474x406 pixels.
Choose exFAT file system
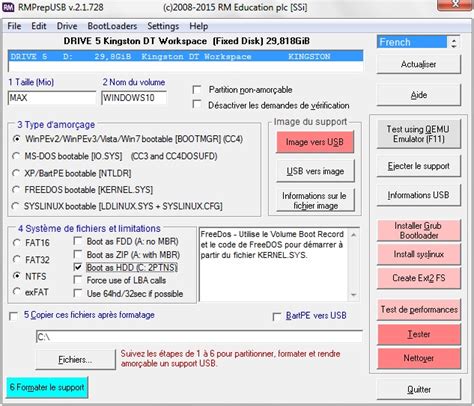click(x=17, y=292)
